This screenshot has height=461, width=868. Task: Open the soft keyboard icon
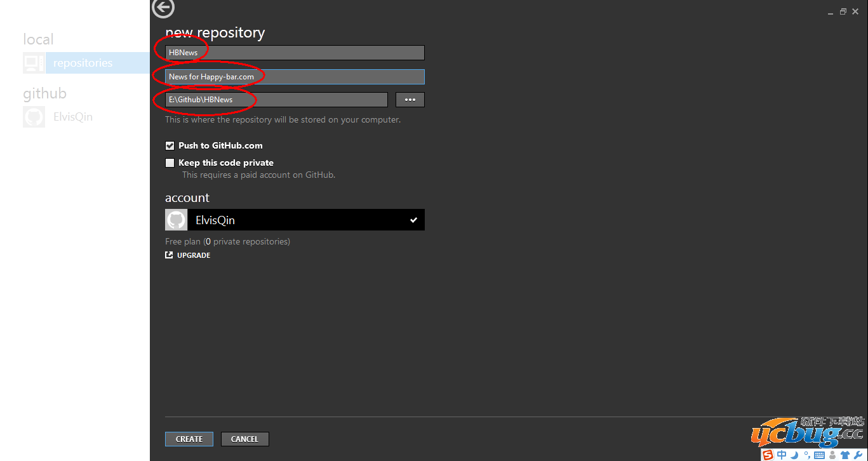click(x=819, y=455)
